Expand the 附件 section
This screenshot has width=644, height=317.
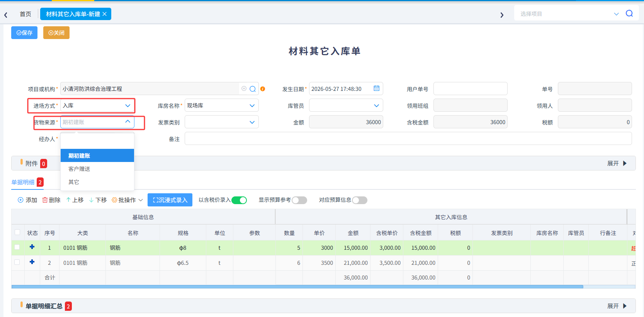click(x=617, y=164)
